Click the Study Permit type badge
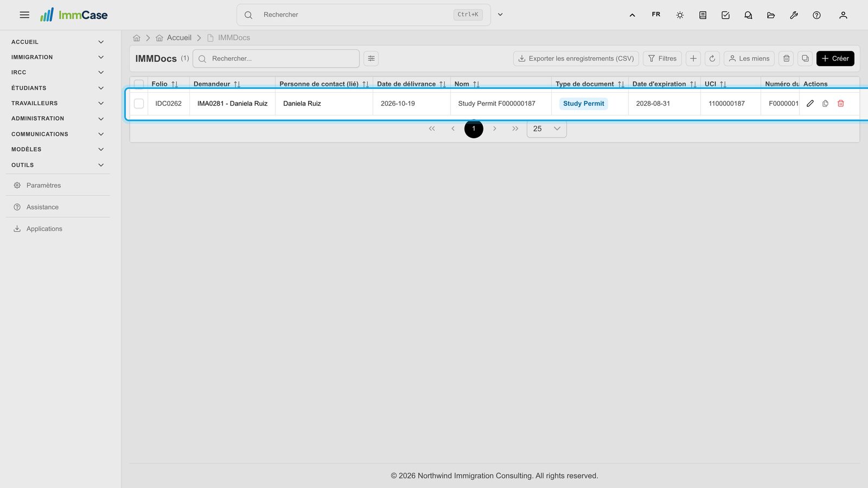Image resolution: width=868 pixels, height=488 pixels. pyautogui.click(x=583, y=104)
